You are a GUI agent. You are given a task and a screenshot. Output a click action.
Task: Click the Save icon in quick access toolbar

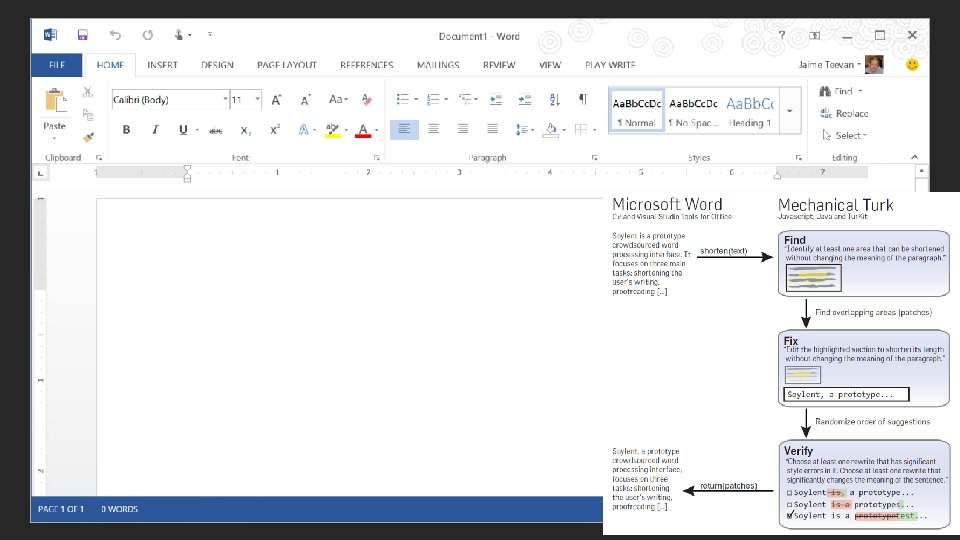tap(83, 35)
